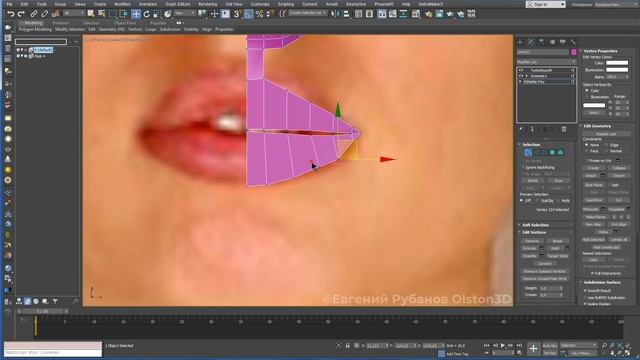Open the Create panel plus icon

click(520, 42)
